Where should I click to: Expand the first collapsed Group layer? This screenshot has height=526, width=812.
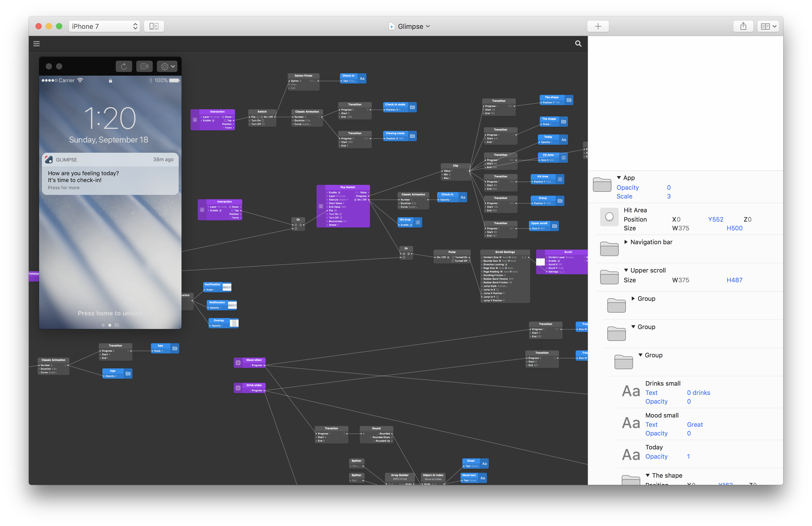tap(633, 298)
